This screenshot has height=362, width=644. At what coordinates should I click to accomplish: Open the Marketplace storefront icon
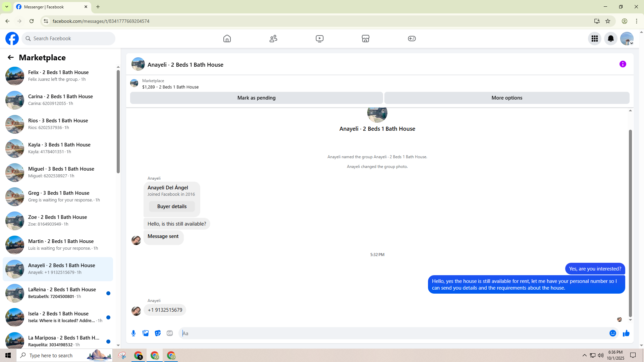366,39
